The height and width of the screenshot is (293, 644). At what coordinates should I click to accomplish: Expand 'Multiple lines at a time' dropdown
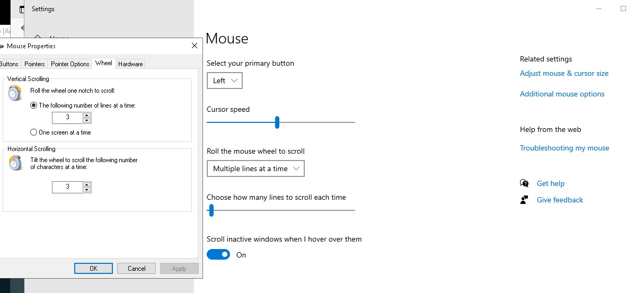click(x=255, y=168)
